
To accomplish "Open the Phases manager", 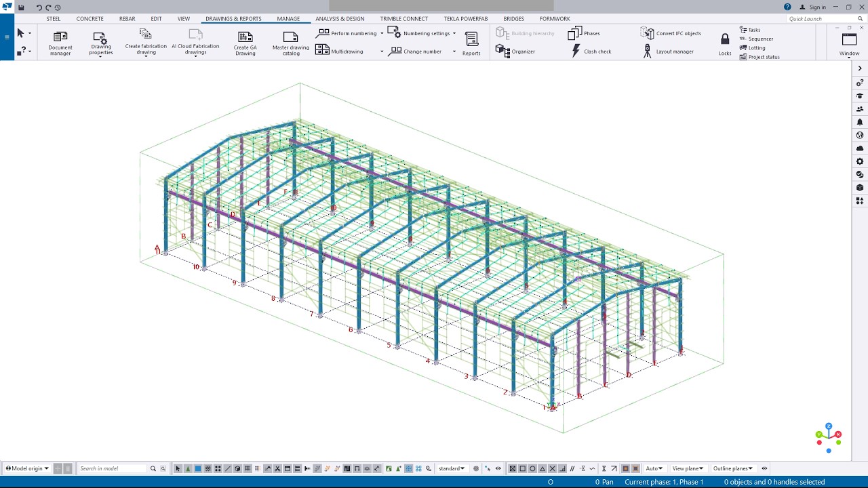I will click(584, 33).
